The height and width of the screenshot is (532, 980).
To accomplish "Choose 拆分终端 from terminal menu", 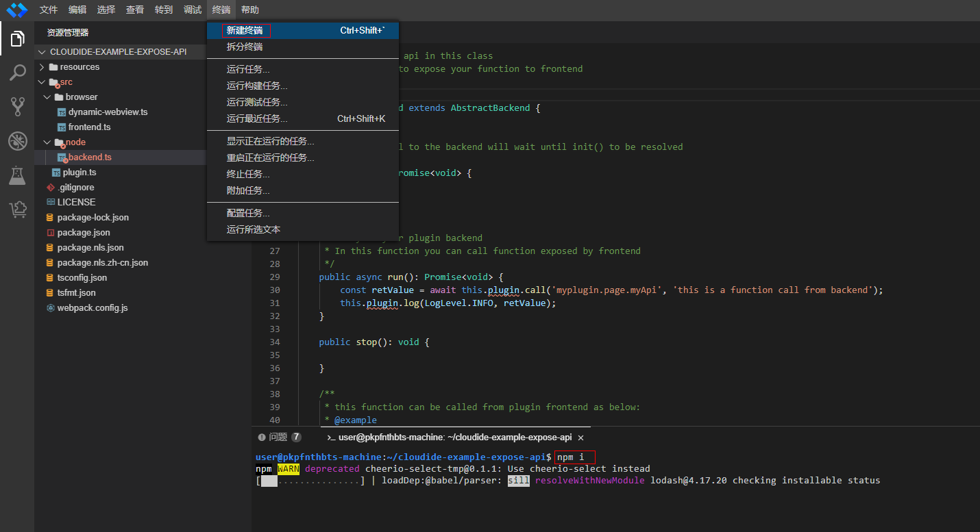I will (x=245, y=47).
